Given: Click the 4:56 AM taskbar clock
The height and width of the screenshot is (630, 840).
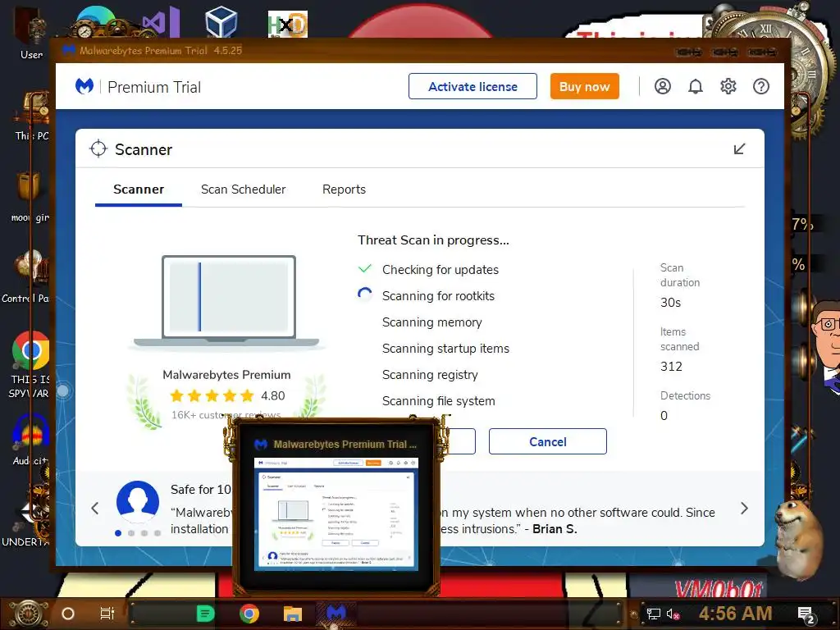Looking at the screenshot, I should click(x=735, y=613).
